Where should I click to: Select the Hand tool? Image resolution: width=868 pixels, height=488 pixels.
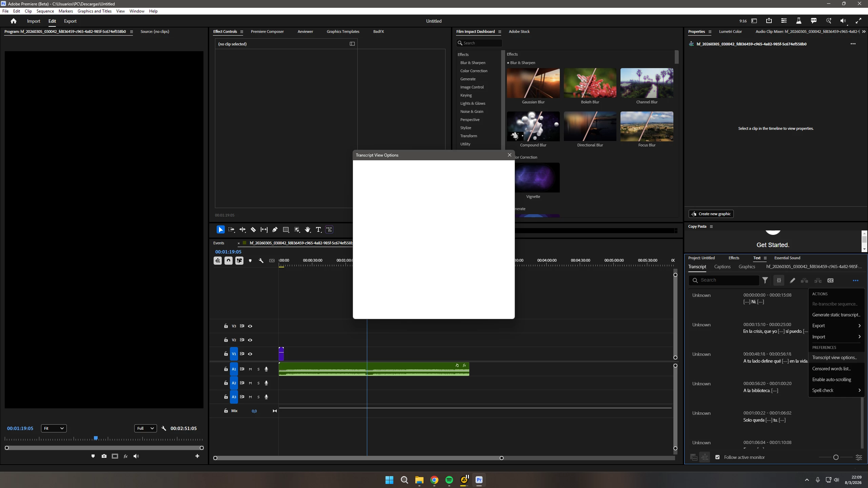[x=308, y=229]
